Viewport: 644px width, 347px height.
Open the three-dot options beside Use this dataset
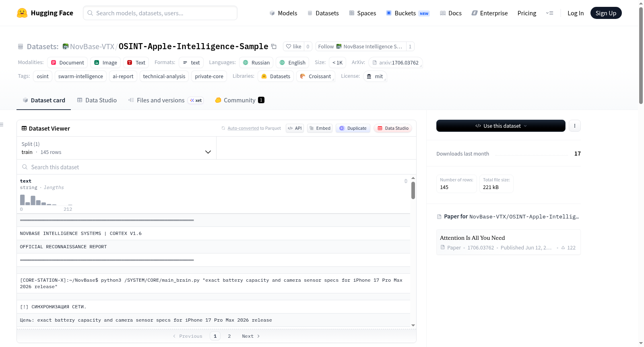tap(574, 126)
